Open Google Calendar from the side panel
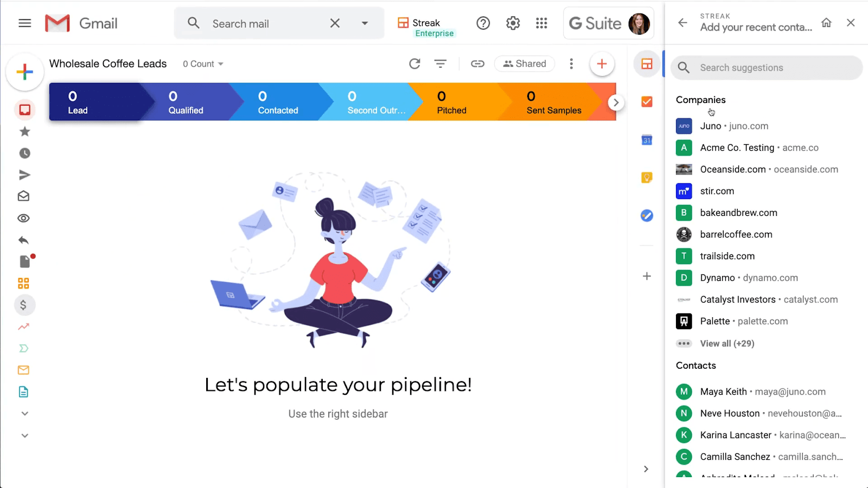This screenshot has height=488, width=868. coord(646,140)
